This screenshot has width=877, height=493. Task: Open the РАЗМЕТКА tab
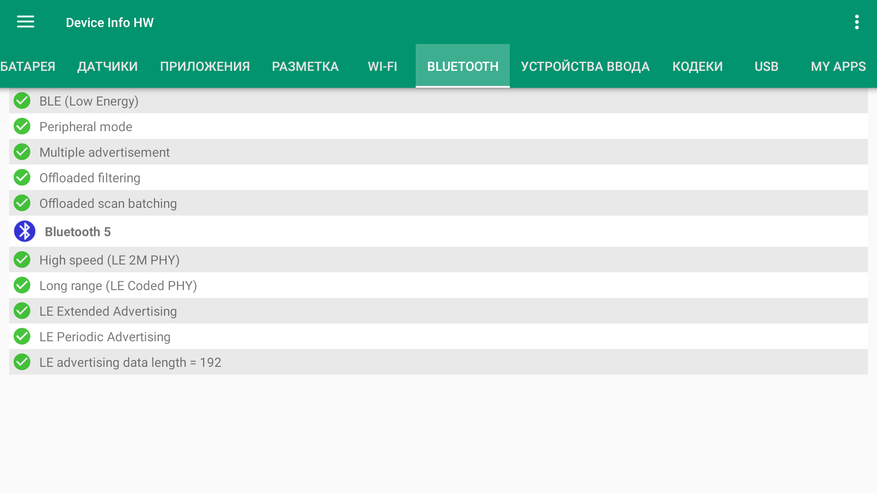(305, 66)
